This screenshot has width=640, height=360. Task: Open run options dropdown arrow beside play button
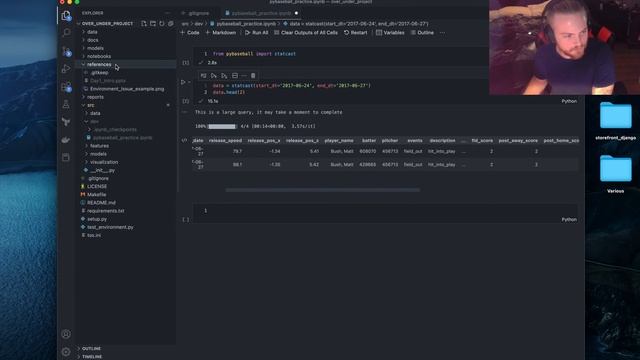[189, 82]
